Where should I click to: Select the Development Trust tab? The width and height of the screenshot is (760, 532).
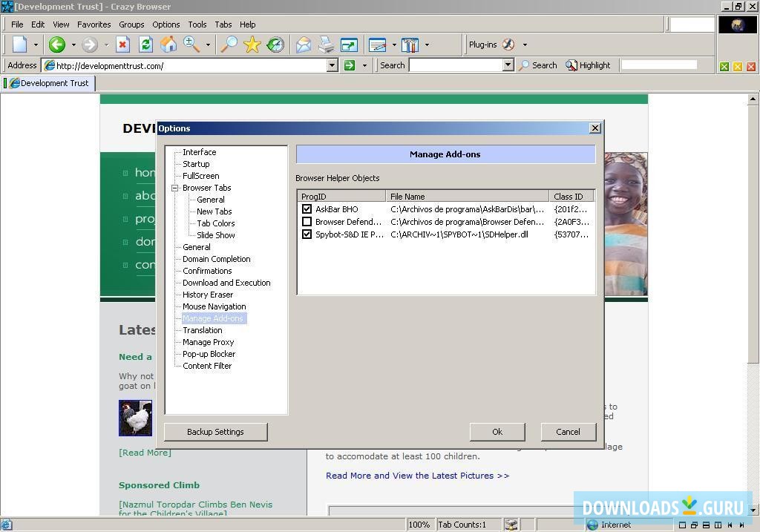49,83
